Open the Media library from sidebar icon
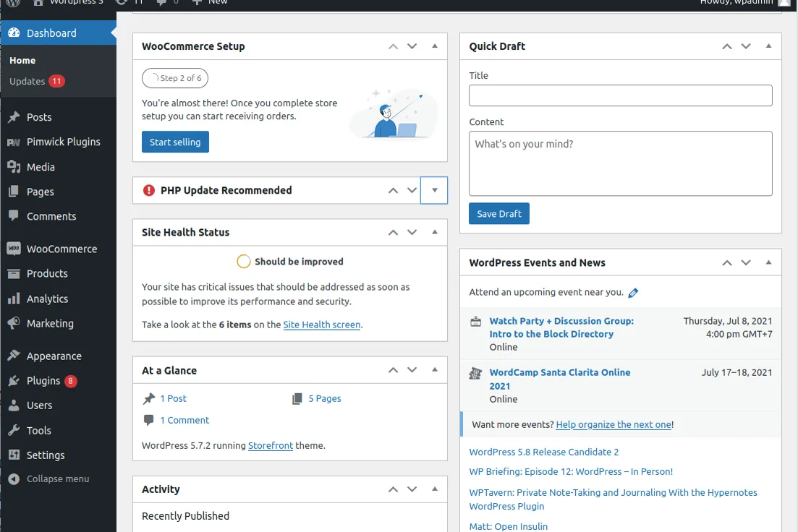 pyautogui.click(x=14, y=167)
